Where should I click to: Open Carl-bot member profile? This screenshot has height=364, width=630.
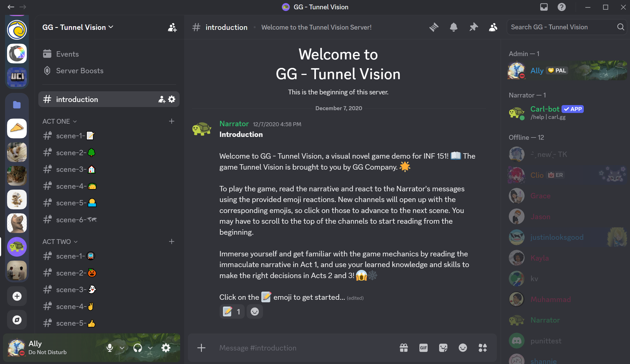pyautogui.click(x=567, y=112)
